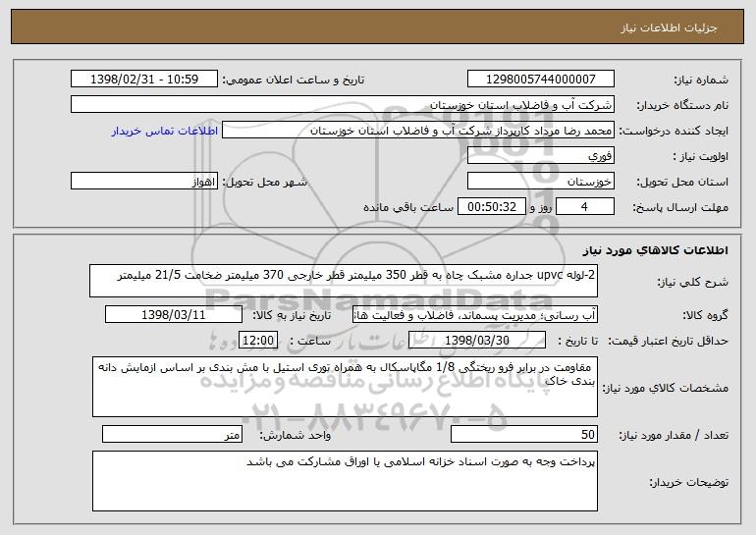756x535 pixels.
Task: Open the buyer contact info link اطلاعات تماس خریدار
Action: pyautogui.click(x=165, y=132)
